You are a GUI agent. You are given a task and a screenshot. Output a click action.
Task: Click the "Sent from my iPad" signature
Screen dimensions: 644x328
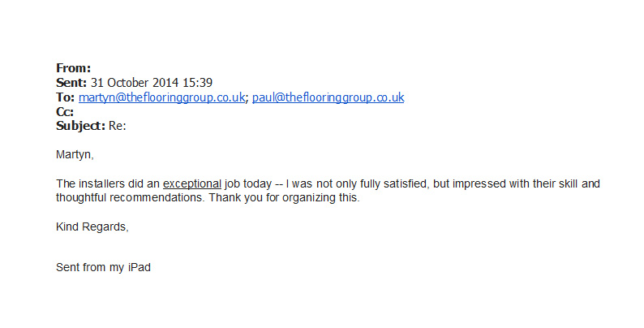[103, 267]
